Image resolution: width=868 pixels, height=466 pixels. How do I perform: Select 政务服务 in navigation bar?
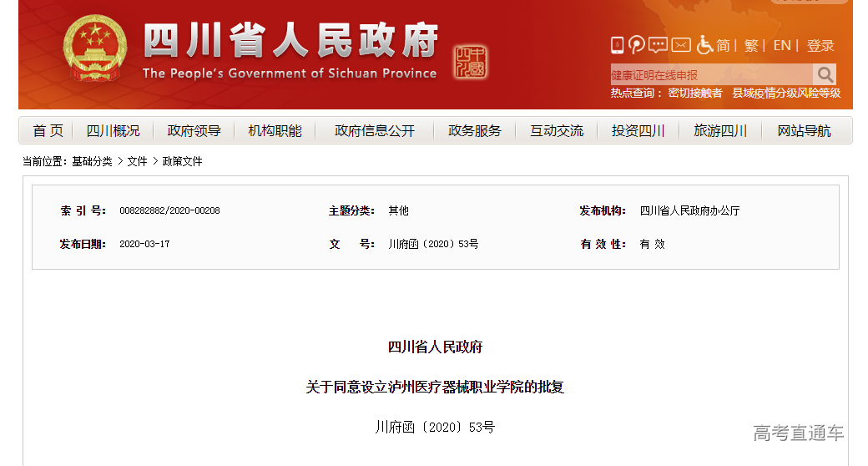475,131
